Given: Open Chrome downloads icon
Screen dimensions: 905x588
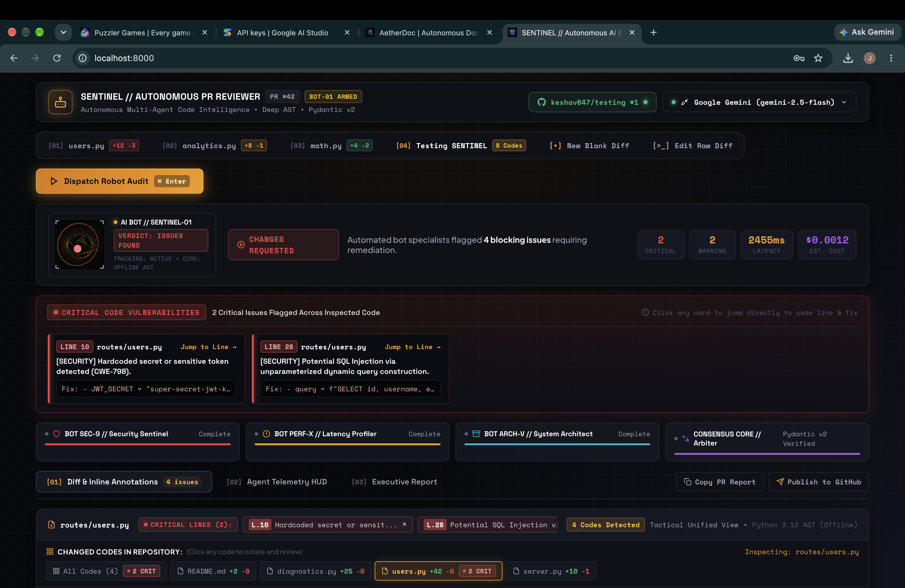Looking at the screenshot, I should pos(848,58).
